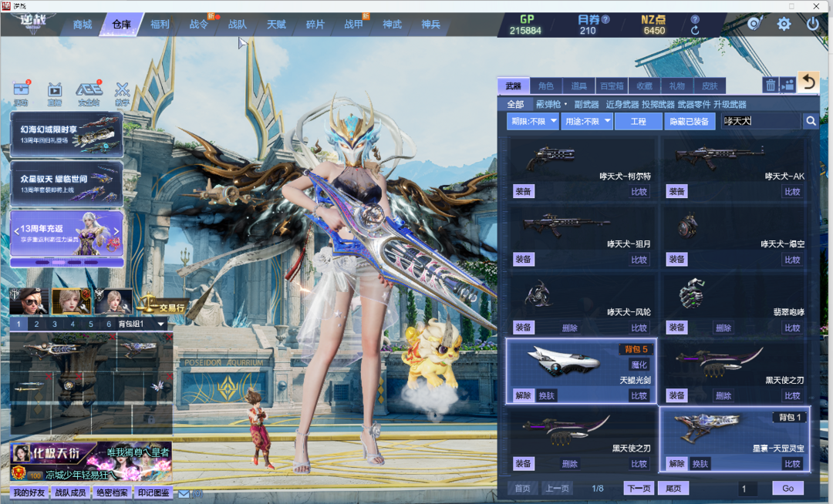
Task: Expand the 霰弹枪 category dropdown
Action: click(551, 105)
